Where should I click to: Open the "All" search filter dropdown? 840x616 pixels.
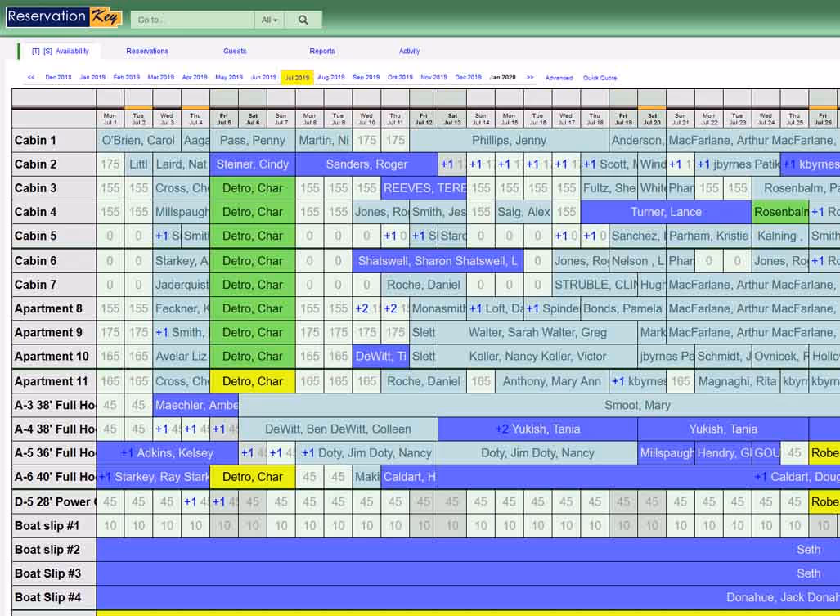pos(269,18)
